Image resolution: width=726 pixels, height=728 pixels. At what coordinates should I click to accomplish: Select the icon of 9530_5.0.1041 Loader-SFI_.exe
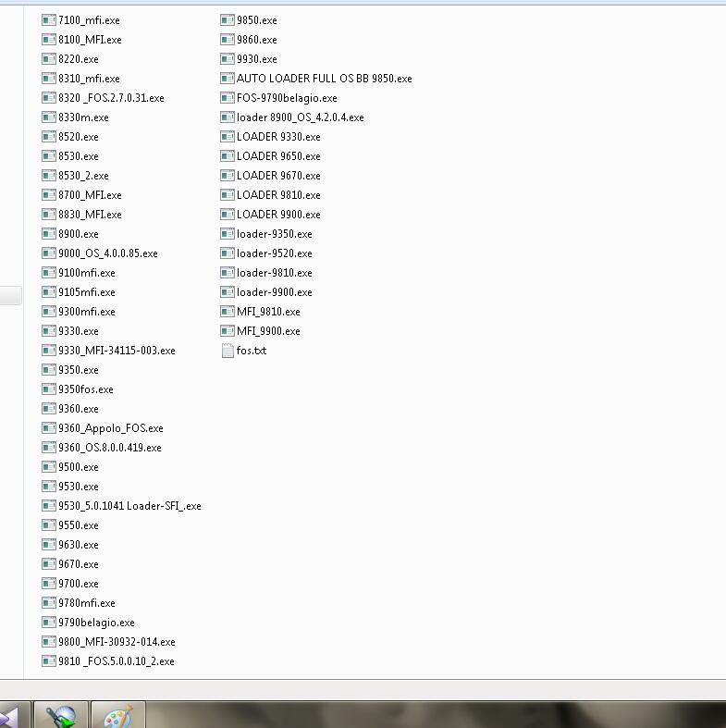[x=49, y=506]
